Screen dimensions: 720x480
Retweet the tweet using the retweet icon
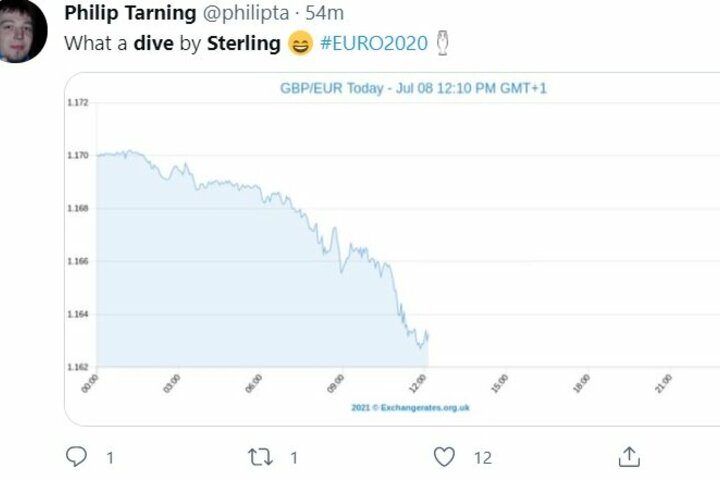point(260,457)
